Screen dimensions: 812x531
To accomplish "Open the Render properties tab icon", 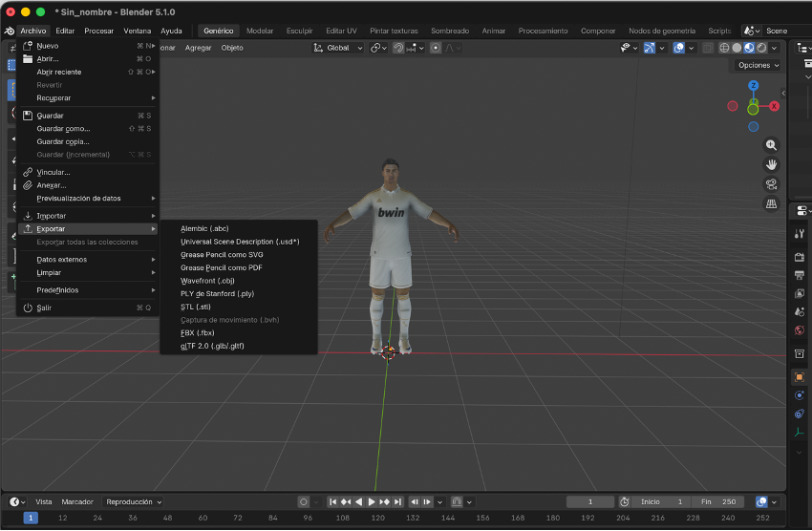I will pos(799,257).
